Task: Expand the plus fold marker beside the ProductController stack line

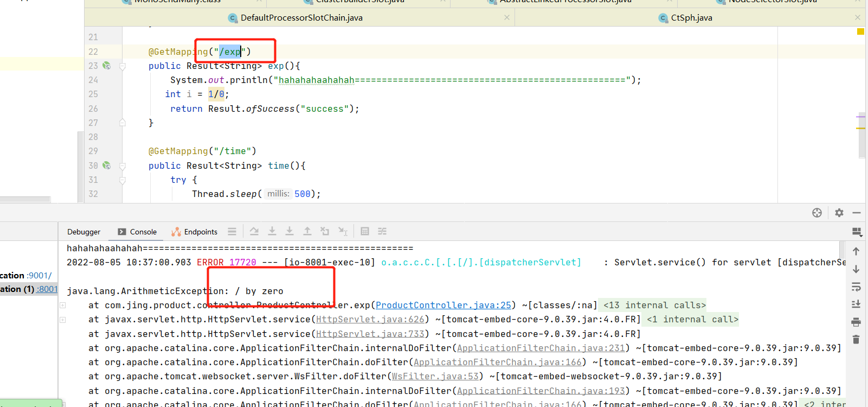Action: (62, 306)
